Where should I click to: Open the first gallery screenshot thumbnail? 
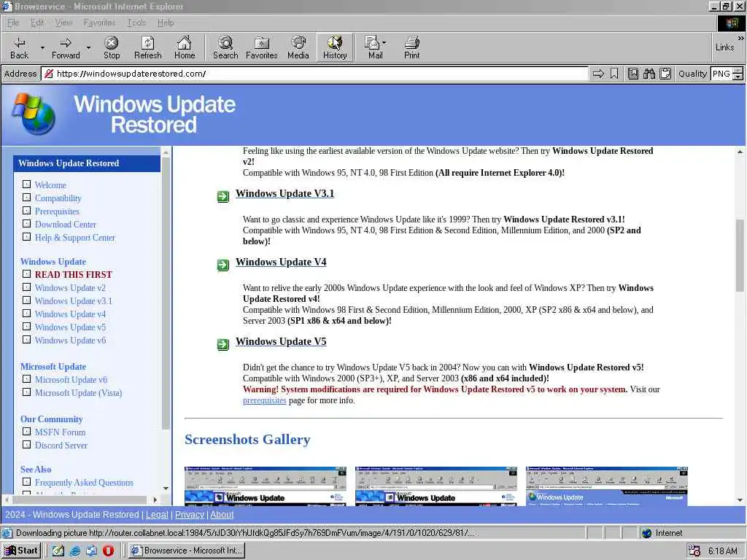pos(266,486)
